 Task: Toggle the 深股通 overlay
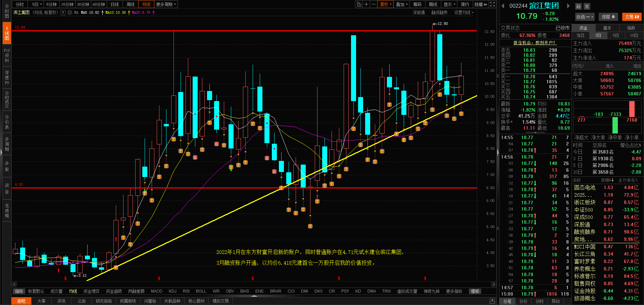pos(419,12)
